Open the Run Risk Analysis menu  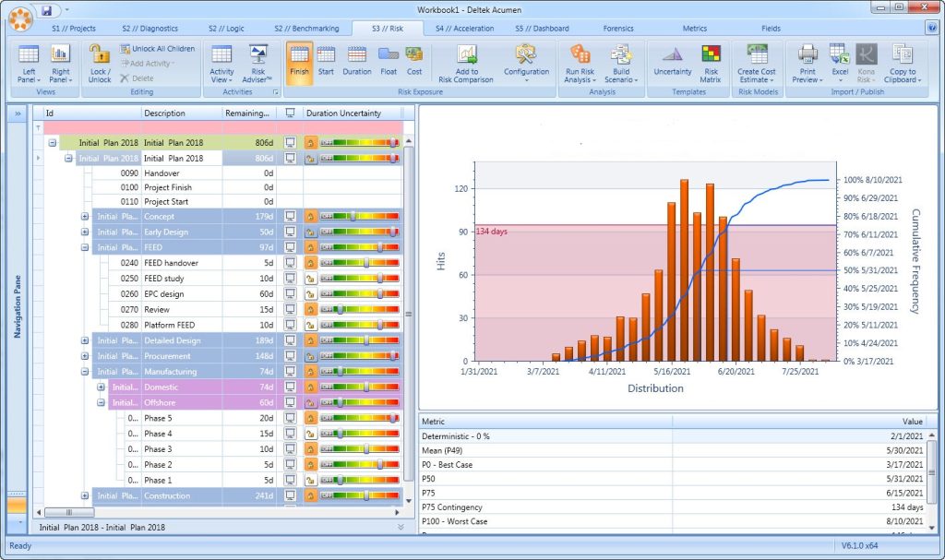tap(580, 64)
